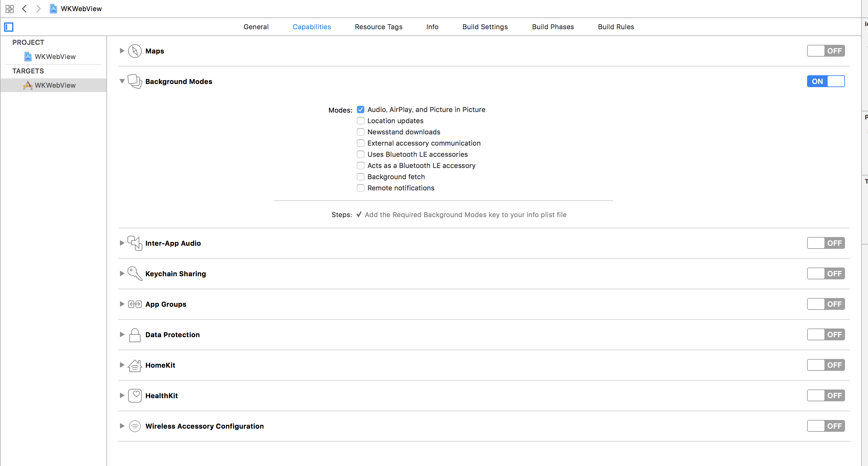The height and width of the screenshot is (466, 868).
Task: Expand the Keychain Sharing section triangle
Action: [x=122, y=273]
